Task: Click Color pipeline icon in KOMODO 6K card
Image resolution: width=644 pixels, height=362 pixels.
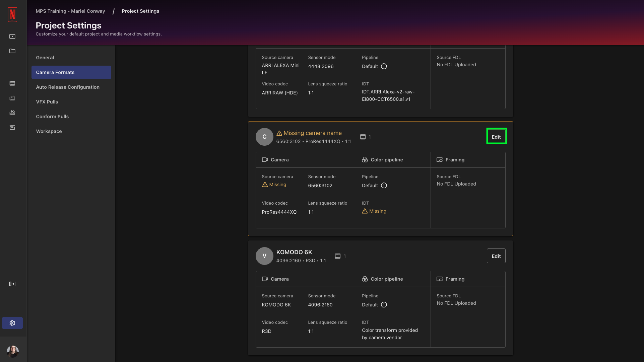Action: point(365,279)
